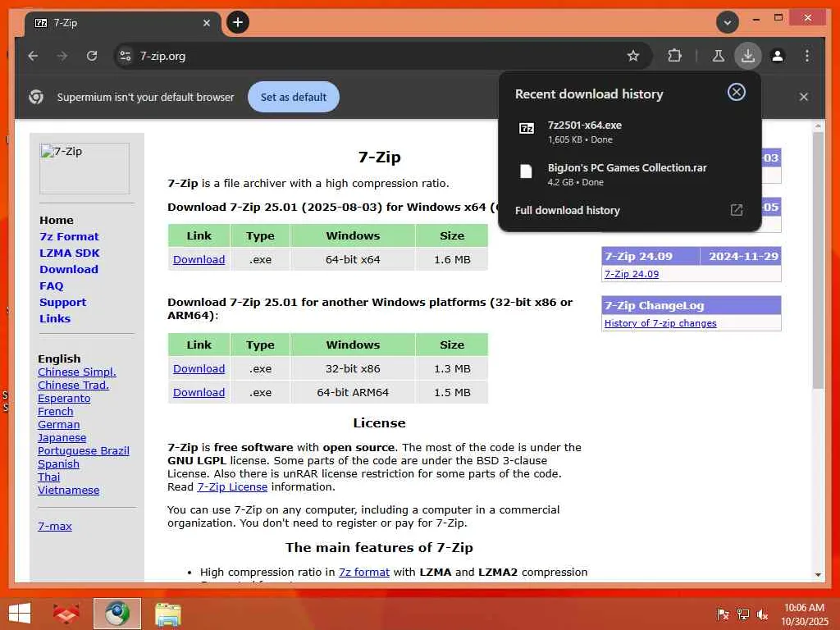Open the Home sidebar item

coord(57,220)
